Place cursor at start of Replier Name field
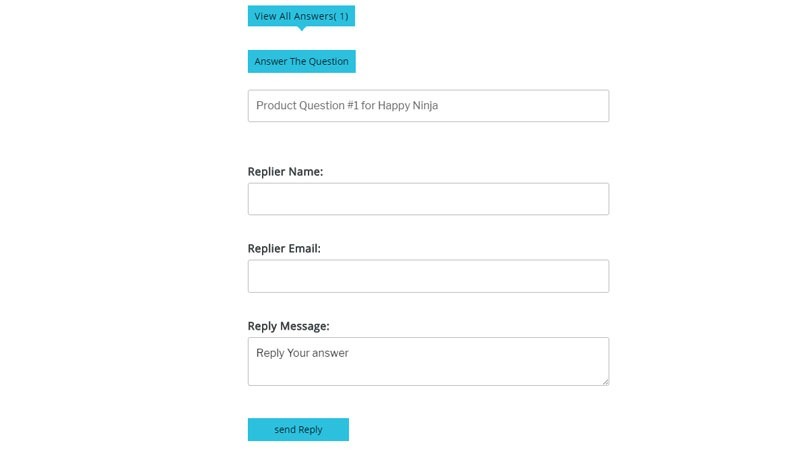 [x=254, y=199]
